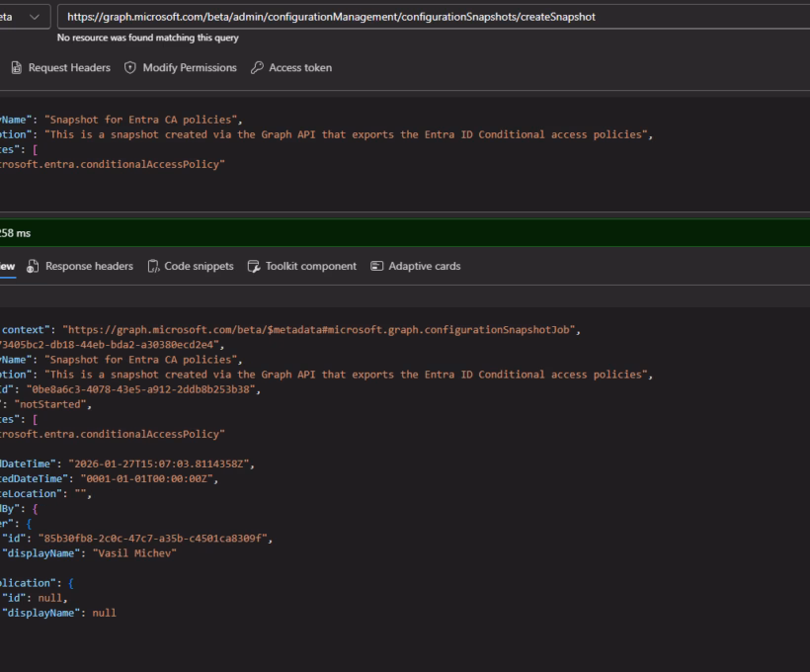Click the Modify Permissions shield icon
The width and height of the screenshot is (810, 672).
130,68
